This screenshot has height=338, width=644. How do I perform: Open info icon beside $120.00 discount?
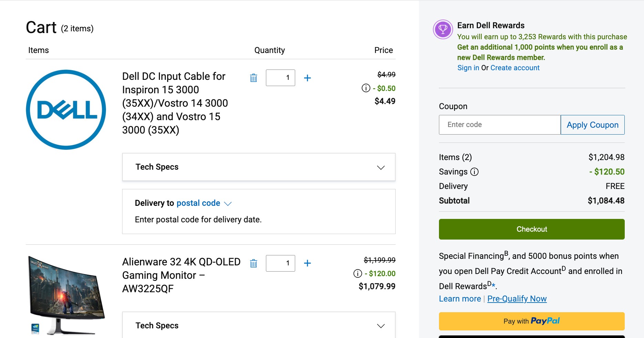pyautogui.click(x=358, y=274)
